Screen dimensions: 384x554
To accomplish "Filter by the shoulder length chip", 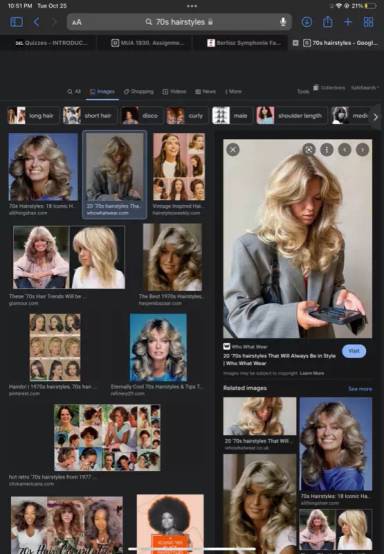I will click(291, 116).
